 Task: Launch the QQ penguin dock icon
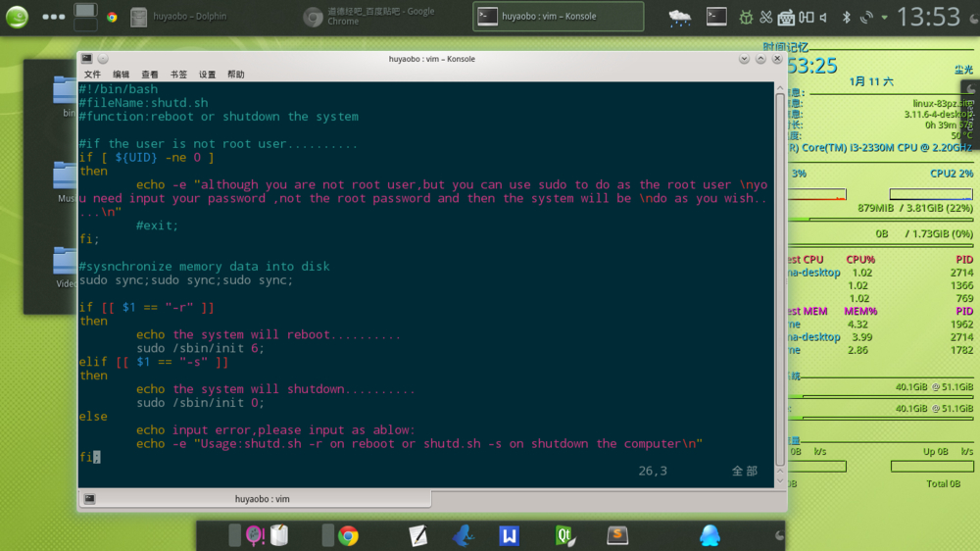click(x=710, y=536)
